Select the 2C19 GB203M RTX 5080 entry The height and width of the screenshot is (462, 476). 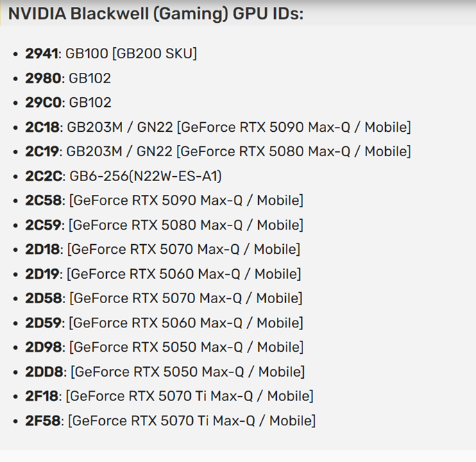[x=218, y=151]
